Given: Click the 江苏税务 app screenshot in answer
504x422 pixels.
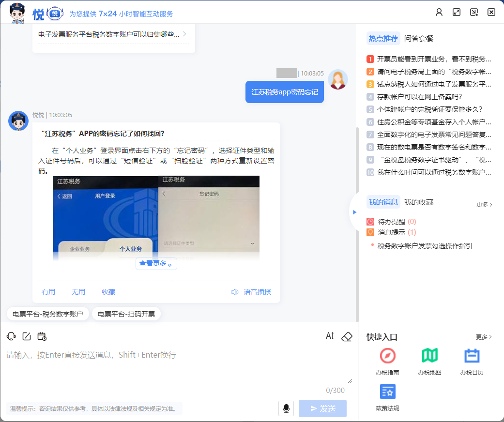Looking at the screenshot, I should pos(156,218).
